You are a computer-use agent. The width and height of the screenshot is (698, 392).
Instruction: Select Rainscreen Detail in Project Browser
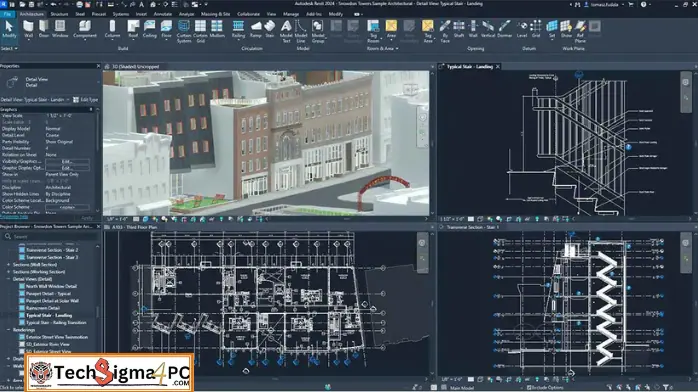click(43, 308)
